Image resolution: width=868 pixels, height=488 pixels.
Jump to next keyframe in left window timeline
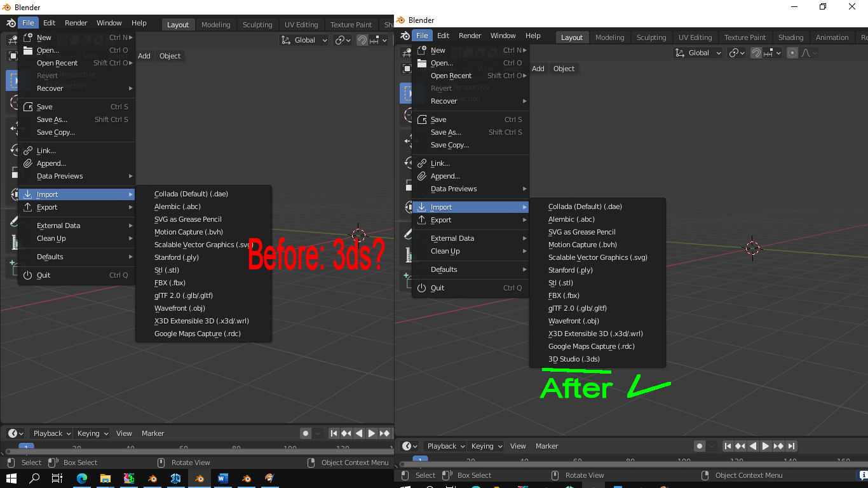coord(384,433)
